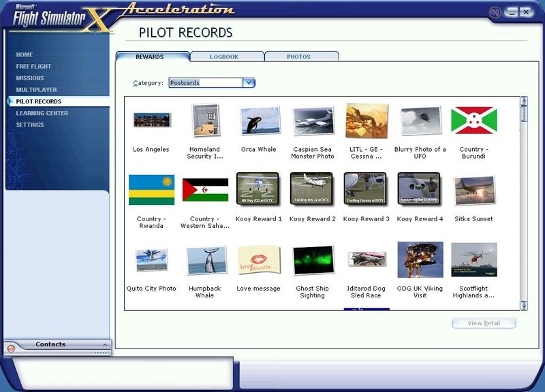Select the Country - Burundi flag icon

pos(473,121)
